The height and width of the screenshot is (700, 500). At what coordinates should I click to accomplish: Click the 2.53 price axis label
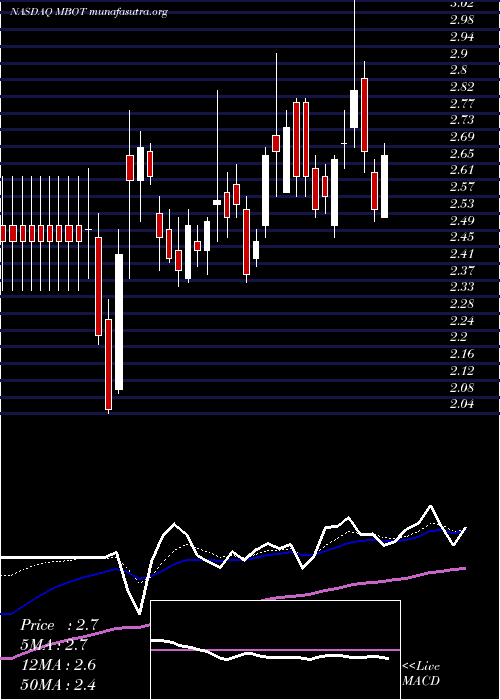pos(462,204)
